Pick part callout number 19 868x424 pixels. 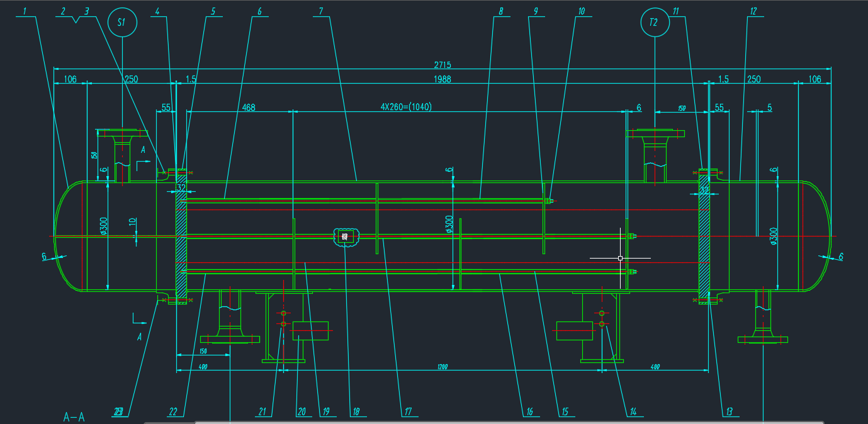[x=325, y=412]
